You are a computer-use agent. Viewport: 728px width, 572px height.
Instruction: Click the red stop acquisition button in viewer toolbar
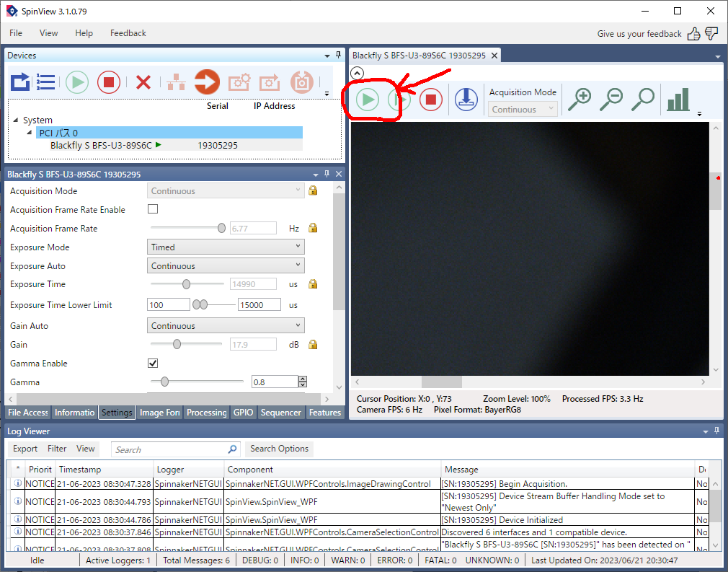[430, 100]
